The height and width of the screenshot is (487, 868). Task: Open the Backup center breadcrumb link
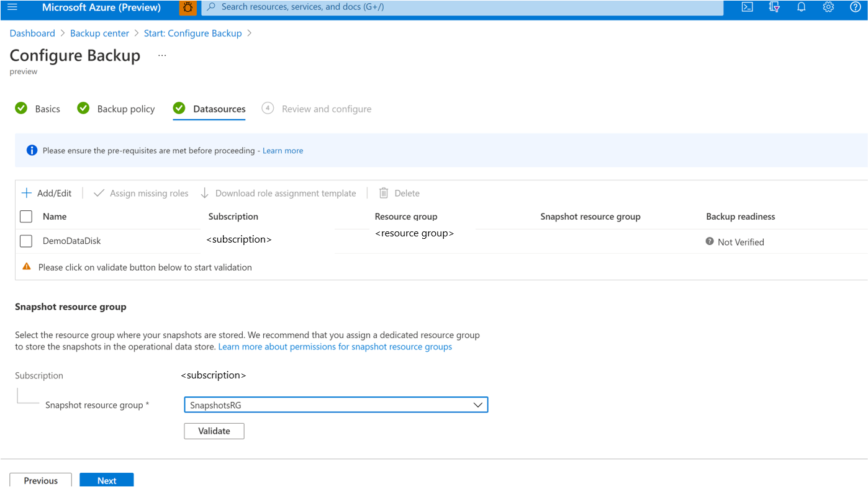(99, 33)
